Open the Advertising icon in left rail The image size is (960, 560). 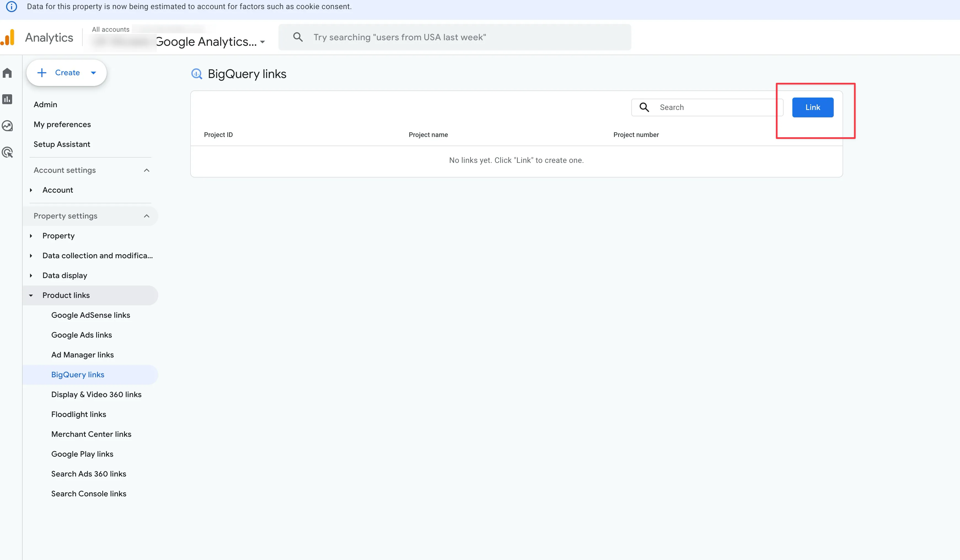click(7, 153)
